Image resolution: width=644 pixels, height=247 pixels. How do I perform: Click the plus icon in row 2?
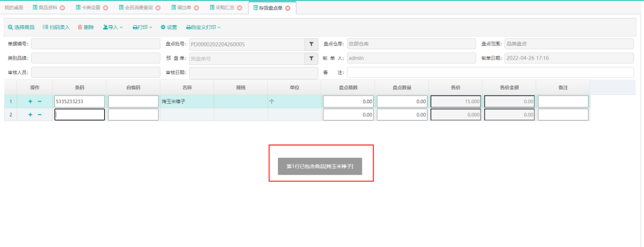[30, 114]
